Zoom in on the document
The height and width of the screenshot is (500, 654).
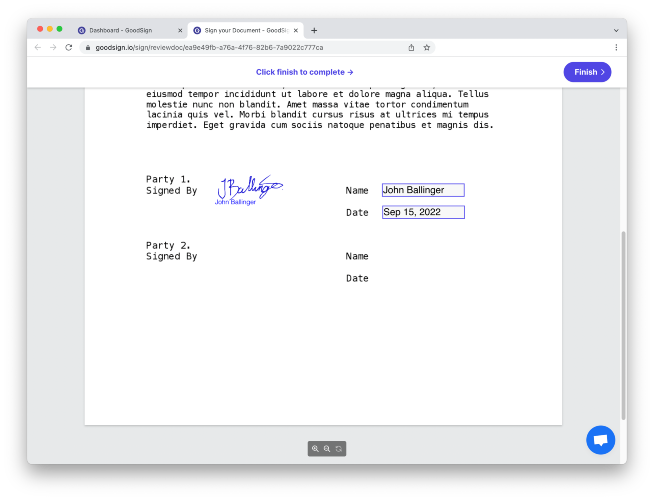click(x=315, y=449)
